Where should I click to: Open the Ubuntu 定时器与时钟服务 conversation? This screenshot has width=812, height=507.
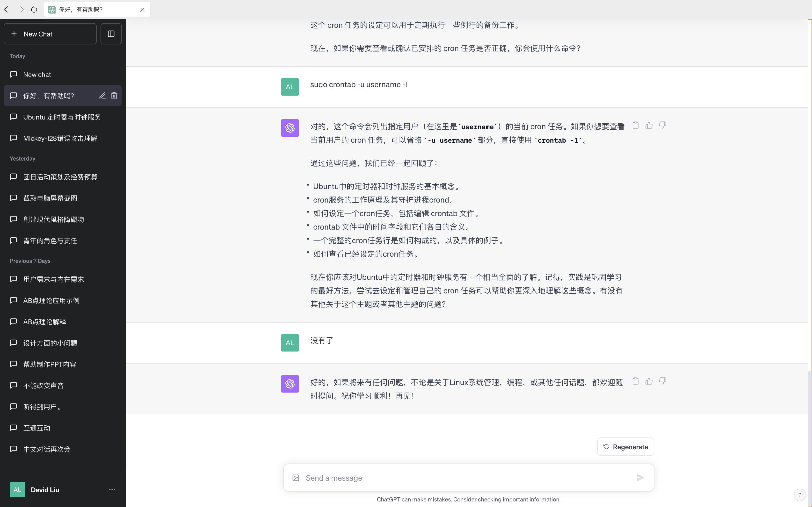[62, 117]
